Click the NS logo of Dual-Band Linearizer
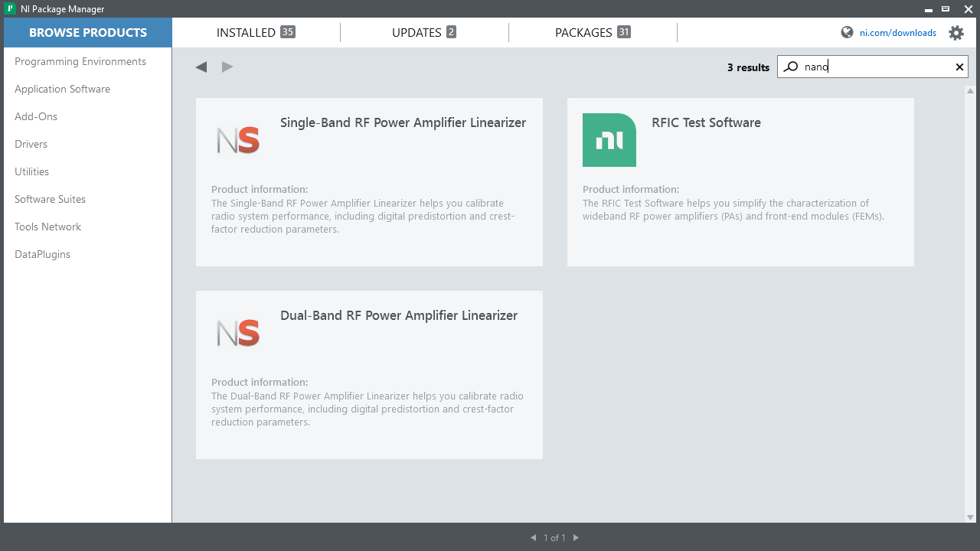This screenshot has height=551, width=980. click(x=238, y=333)
